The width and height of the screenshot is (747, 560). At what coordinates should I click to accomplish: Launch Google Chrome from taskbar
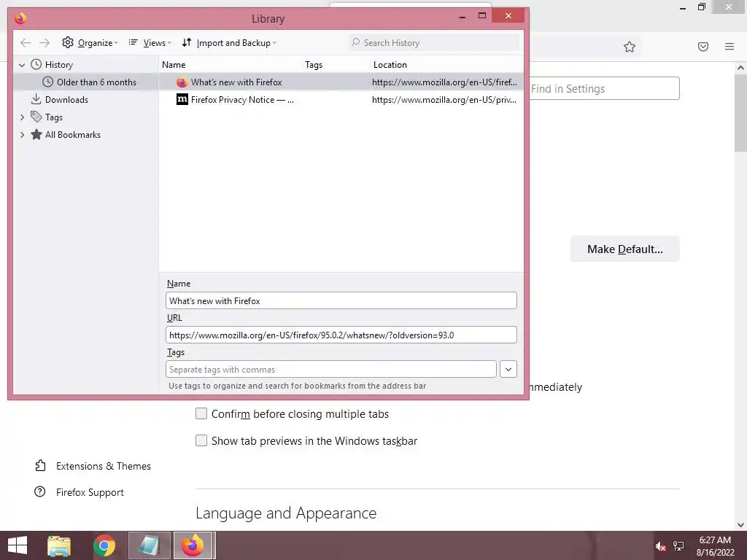[x=104, y=545]
